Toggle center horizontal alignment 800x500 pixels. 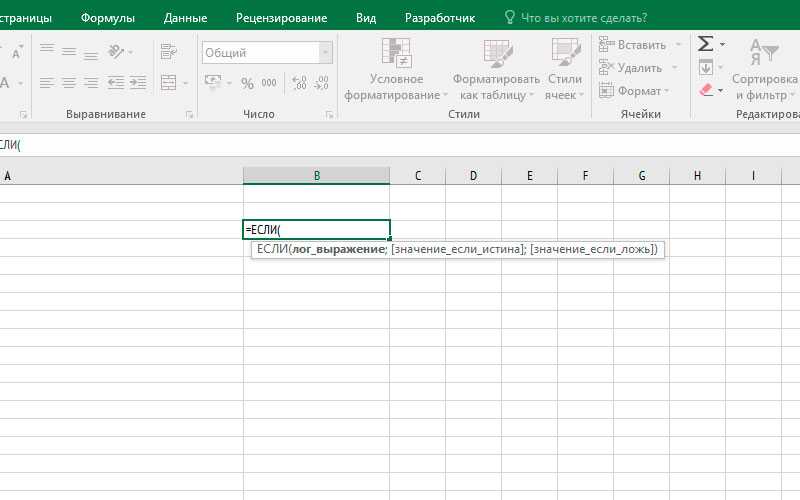coord(69,83)
